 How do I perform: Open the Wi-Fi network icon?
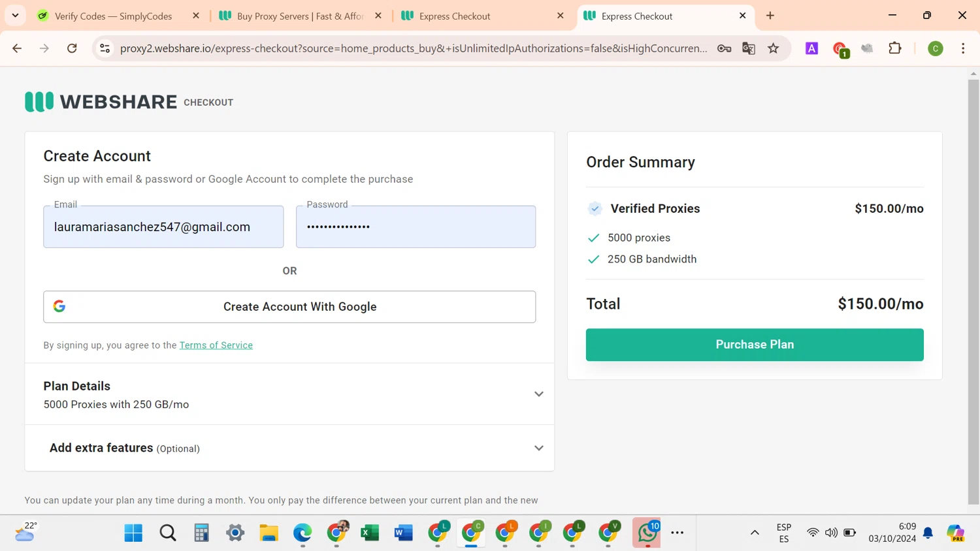tap(813, 533)
